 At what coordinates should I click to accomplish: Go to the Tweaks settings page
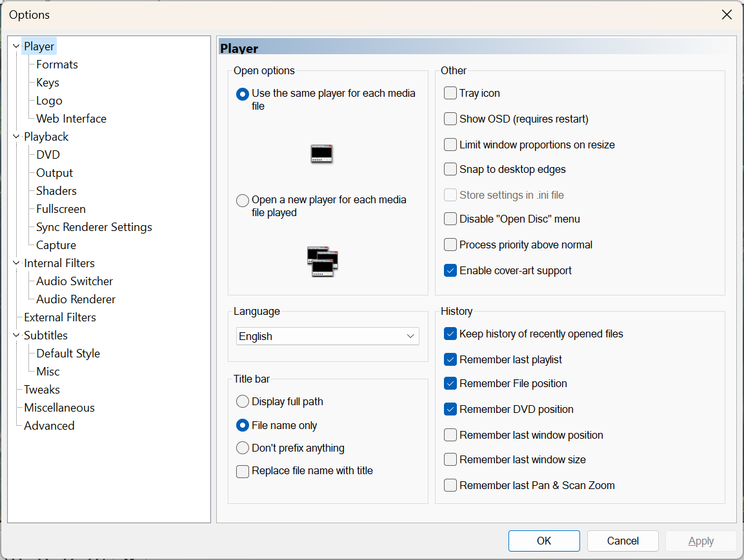[42, 389]
